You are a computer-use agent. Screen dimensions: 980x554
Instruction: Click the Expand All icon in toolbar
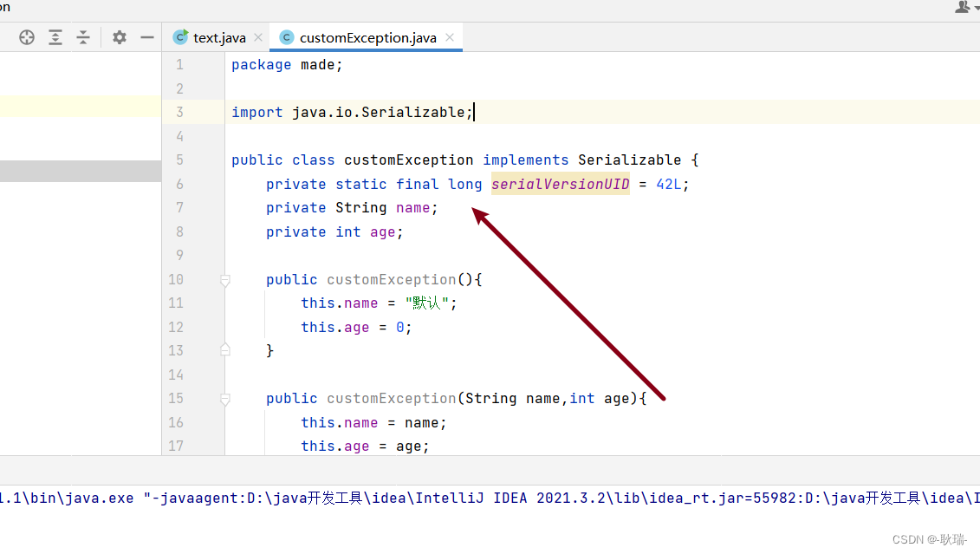pyautogui.click(x=55, y=36)
